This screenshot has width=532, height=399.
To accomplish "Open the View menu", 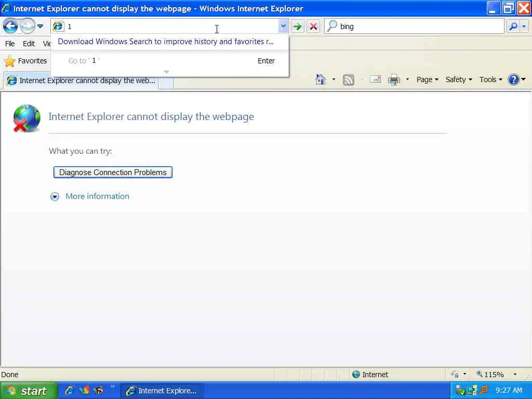I will (46, 44).
